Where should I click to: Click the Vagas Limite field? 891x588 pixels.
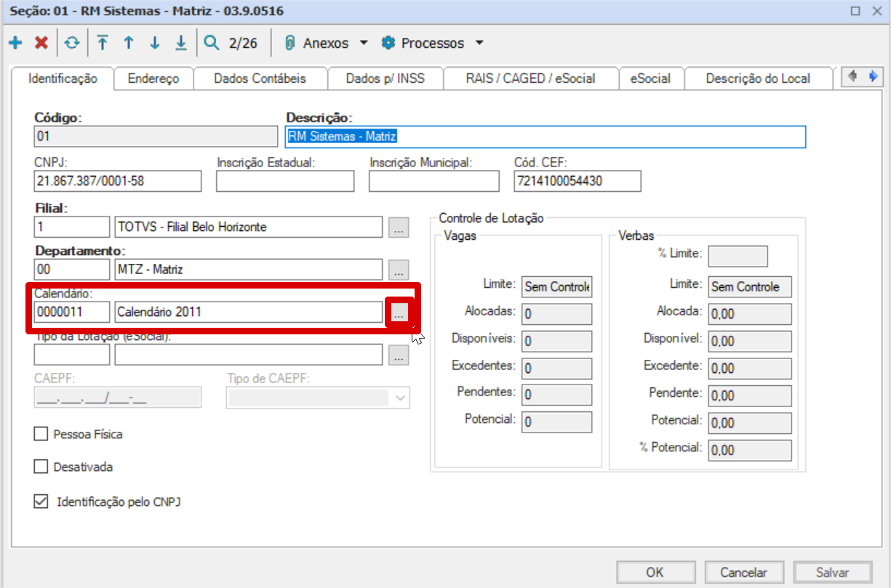pos(557,286)
